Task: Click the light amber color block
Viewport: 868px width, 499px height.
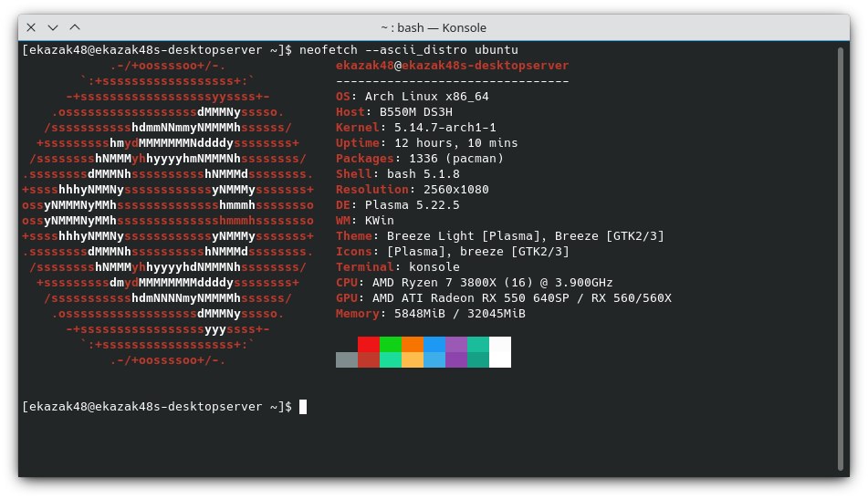Action: (413, 359)
